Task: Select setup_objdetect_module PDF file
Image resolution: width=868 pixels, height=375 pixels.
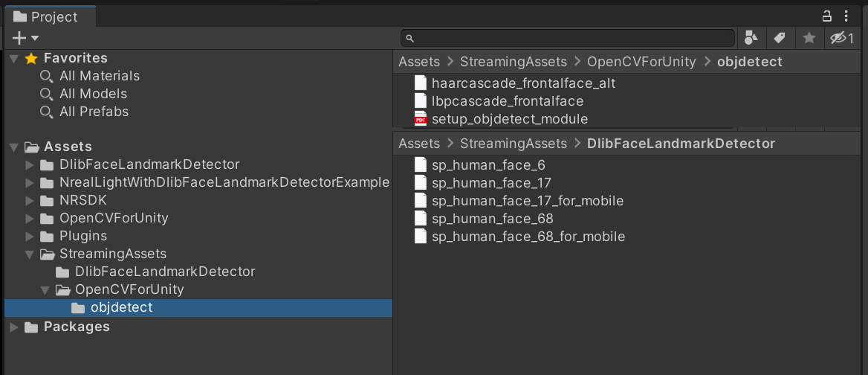Action: [x=509, y=119]
